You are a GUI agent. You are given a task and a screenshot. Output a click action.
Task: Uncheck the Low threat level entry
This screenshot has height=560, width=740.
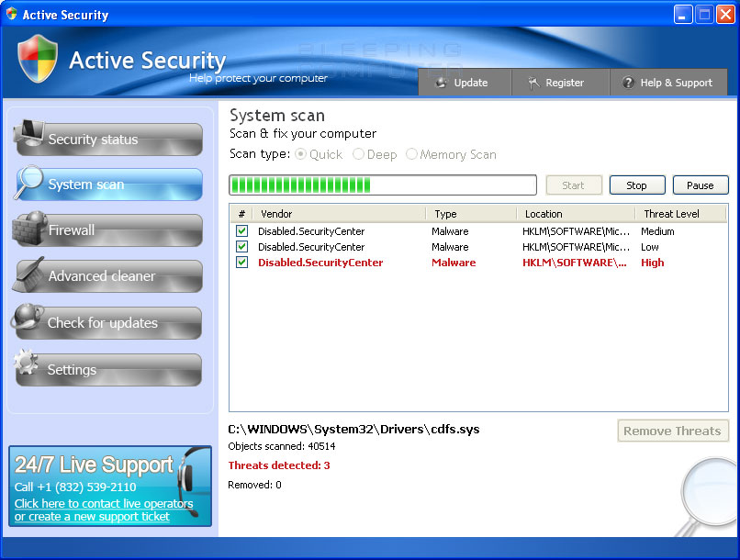(241, 247)
